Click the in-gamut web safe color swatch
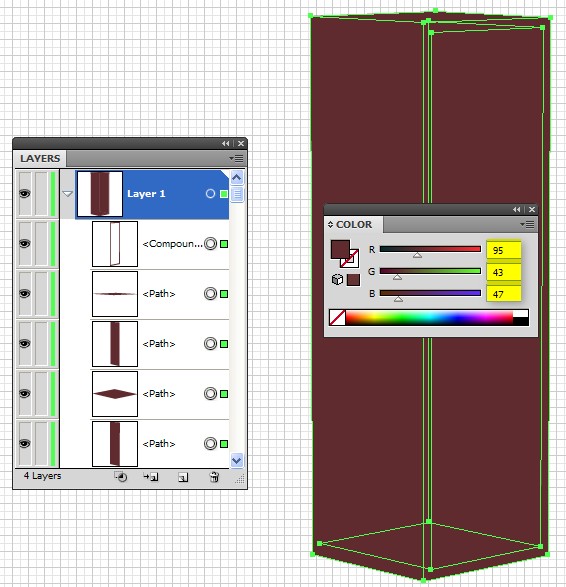 pos(353,280)
